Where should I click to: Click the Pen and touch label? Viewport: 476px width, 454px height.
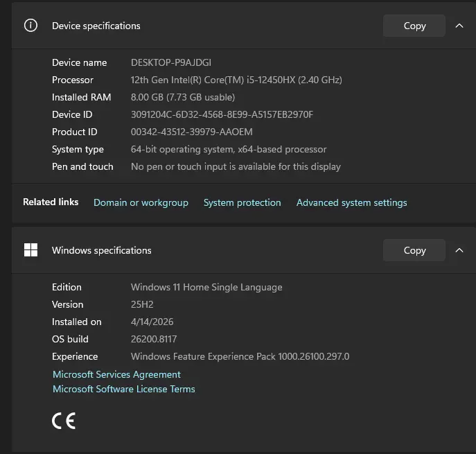[82, 166]
